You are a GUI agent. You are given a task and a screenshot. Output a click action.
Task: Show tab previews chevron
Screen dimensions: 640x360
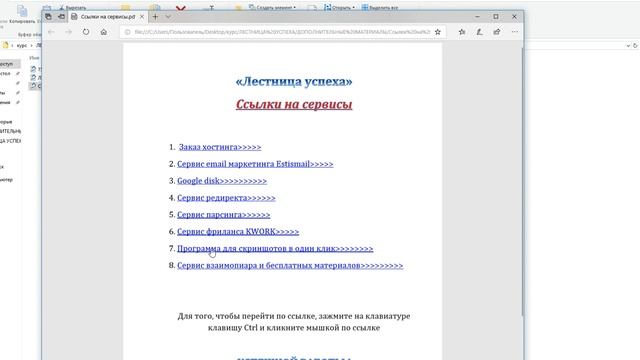tap(168, 17)
